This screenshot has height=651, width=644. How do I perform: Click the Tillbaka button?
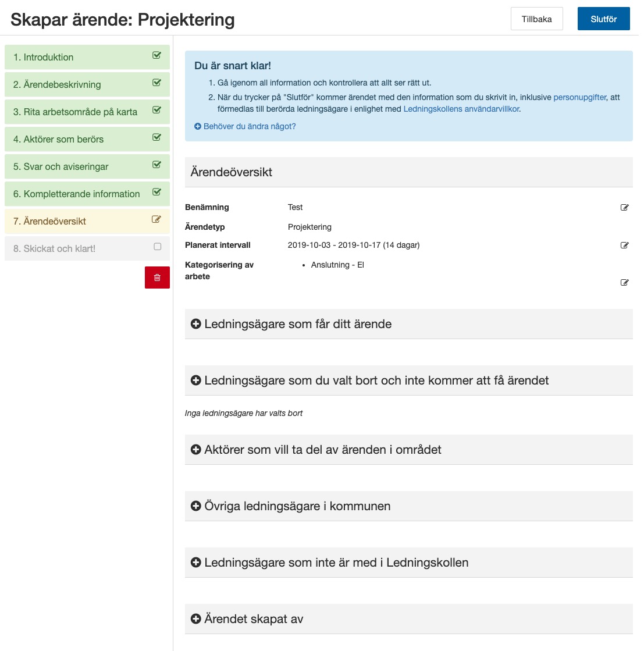(x=536, y=18)
